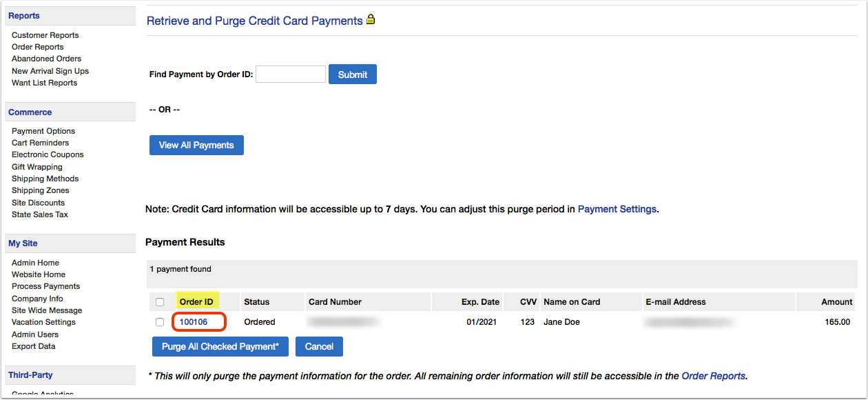868x400 pixels.
Task: Navigate to Shipping Zones
Action: [41, 190]
